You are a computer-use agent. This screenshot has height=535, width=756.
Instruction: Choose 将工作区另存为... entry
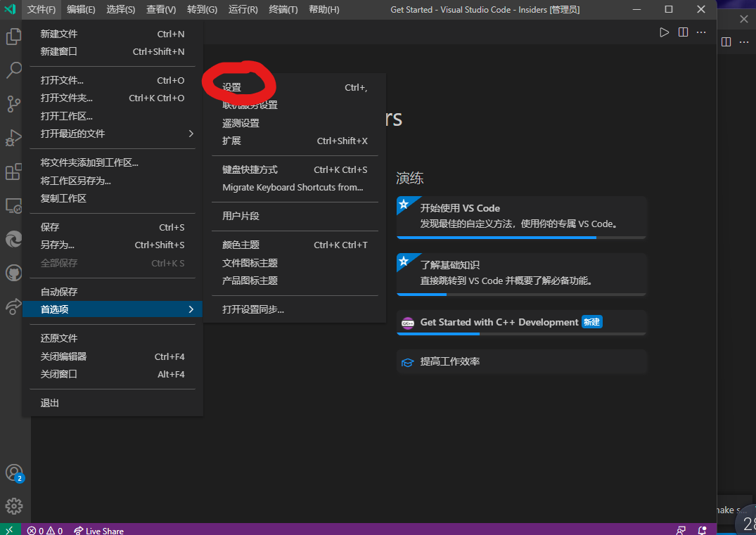click(113, 180)
